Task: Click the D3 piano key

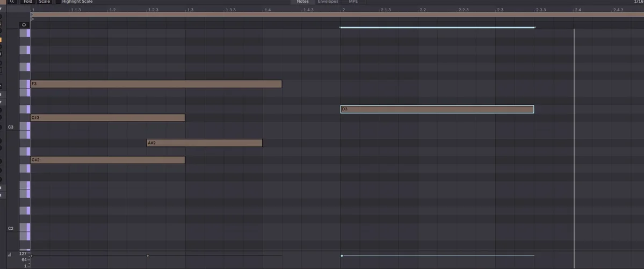Action: tap(25, 109)
